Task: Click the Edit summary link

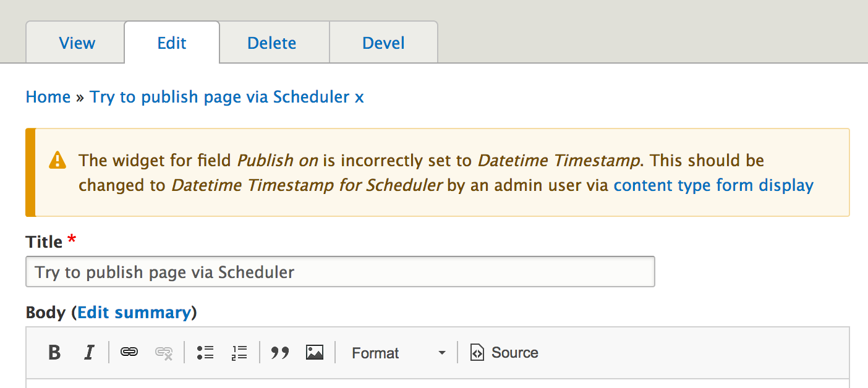Action: click(135, 313)
